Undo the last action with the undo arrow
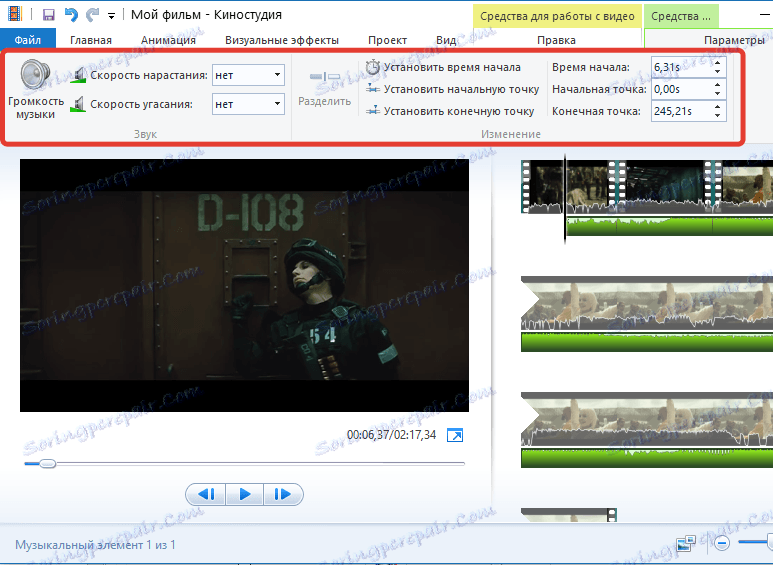The width and height of the screenshot is (773, 565). (71, 15)
